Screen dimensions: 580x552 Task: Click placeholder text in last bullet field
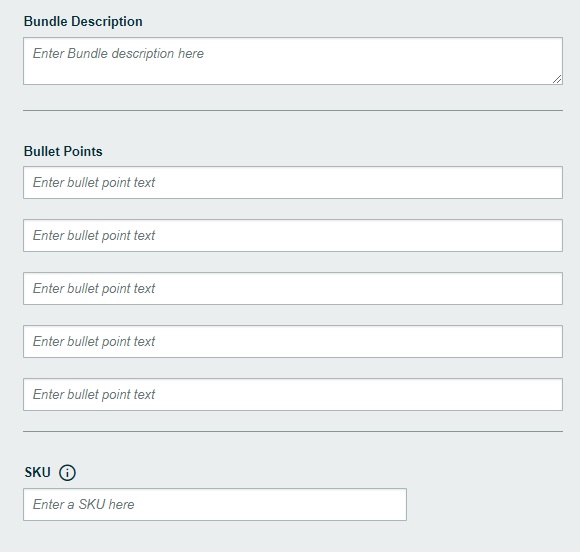coord(94,394)
